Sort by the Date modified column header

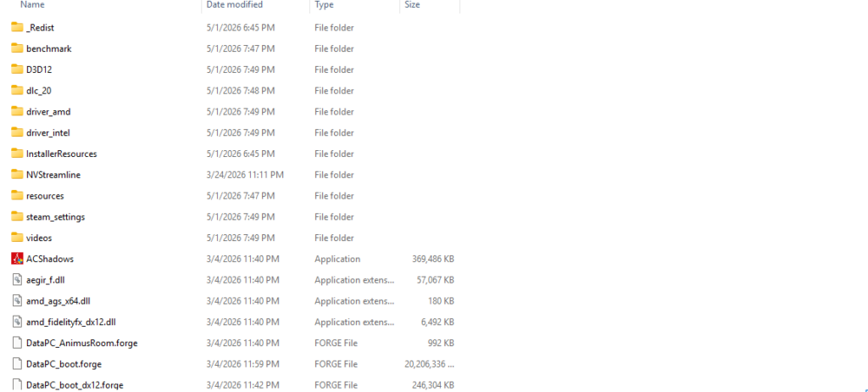[235, 4]
